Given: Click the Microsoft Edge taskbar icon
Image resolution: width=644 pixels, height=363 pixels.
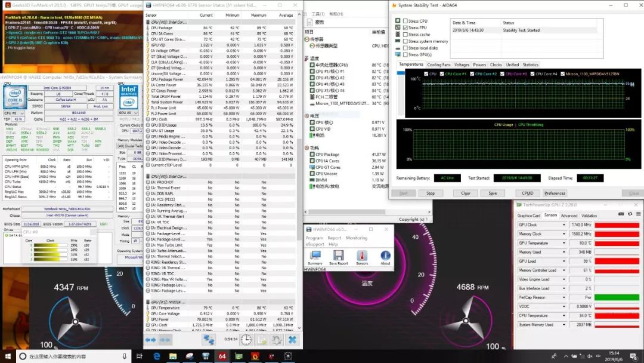Looking at the screenshot, I should (x=157, y=356).
